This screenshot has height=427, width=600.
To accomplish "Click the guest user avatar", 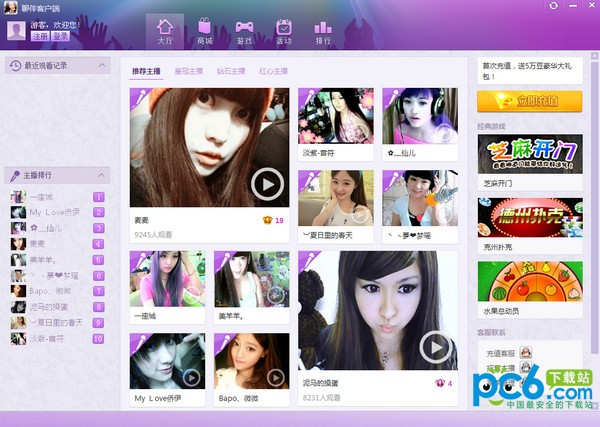I will pos(16,31).
